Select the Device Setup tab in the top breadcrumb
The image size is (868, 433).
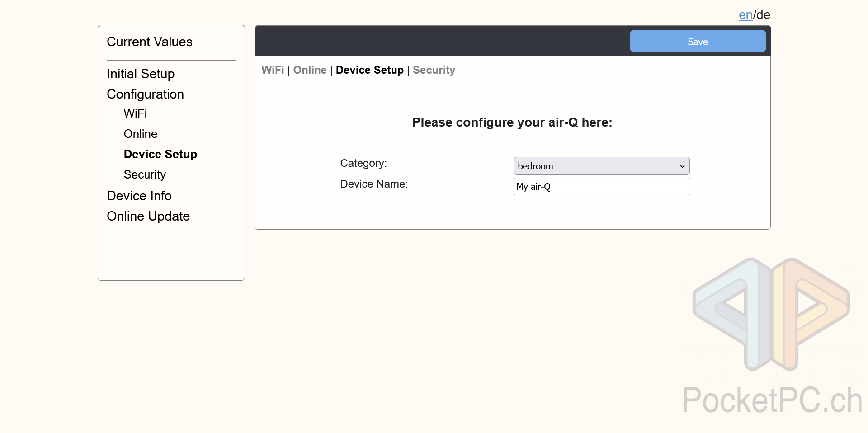tap(369, 70)
